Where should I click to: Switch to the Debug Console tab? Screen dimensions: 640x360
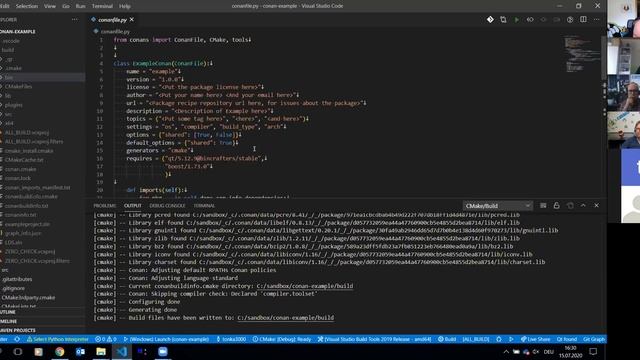[x=167, y=206]
